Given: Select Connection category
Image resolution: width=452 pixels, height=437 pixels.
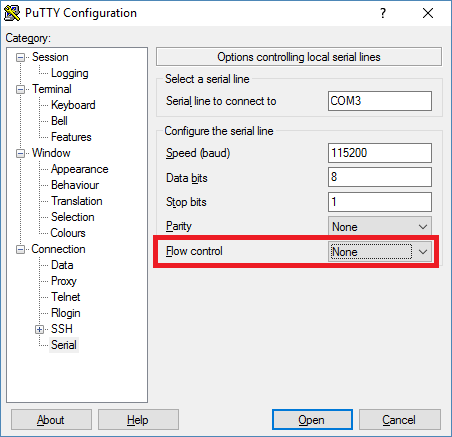Looking at the screenshot, I should coord(58,249).
